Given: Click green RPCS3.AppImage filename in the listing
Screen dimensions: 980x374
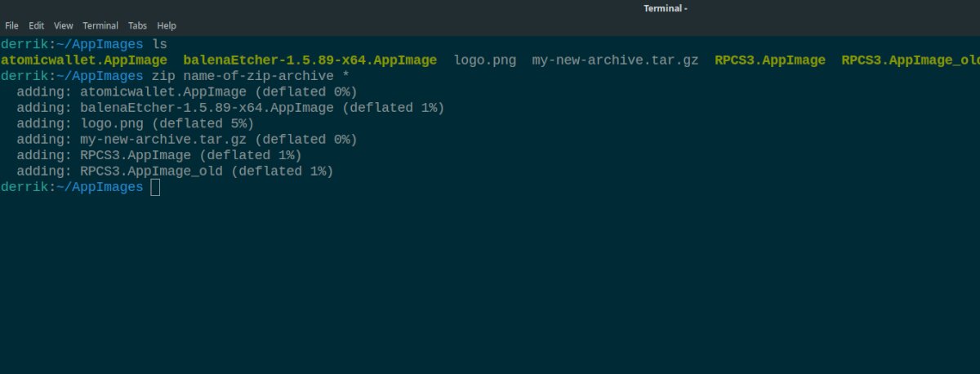Looking at the screenshot, I should [x=769, y=60].
